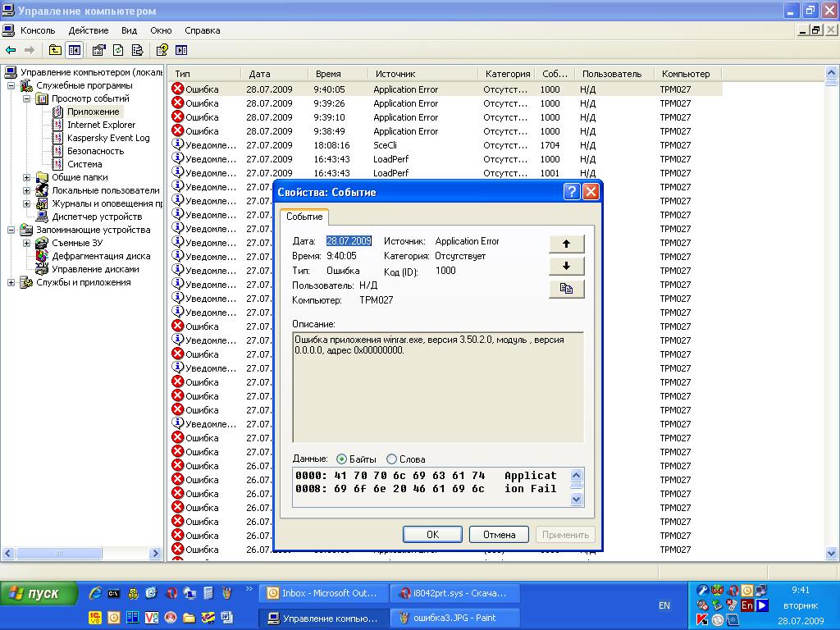Click inside the Описание text box
This screenshot has width=840, height=630.
point(438,387)
